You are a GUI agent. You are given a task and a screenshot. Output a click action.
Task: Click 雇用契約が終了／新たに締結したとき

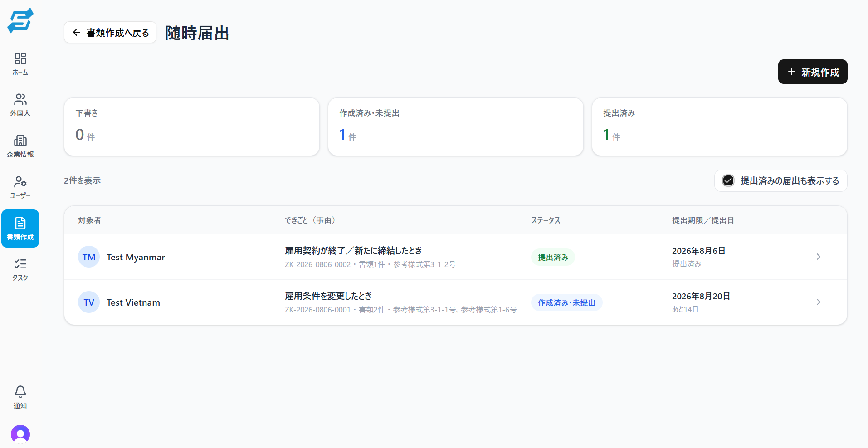353,250
